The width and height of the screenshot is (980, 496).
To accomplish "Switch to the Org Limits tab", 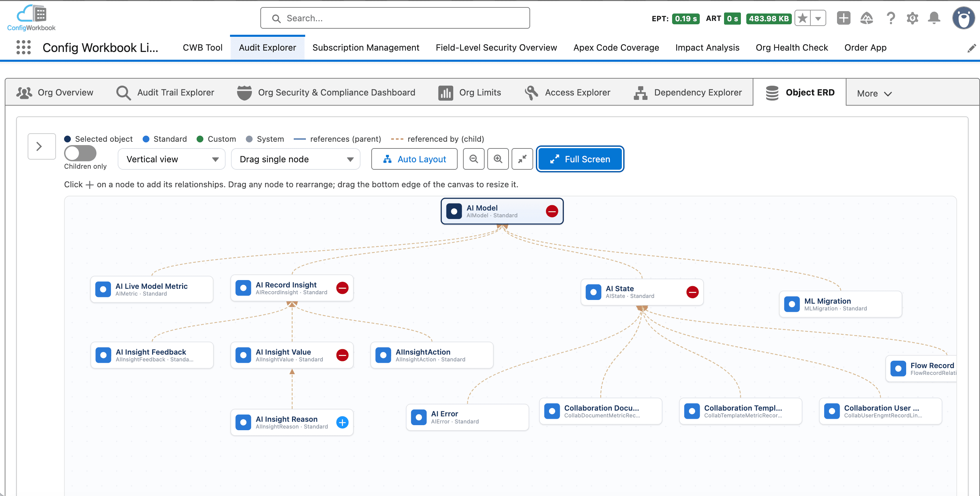I will coord(469,92).
